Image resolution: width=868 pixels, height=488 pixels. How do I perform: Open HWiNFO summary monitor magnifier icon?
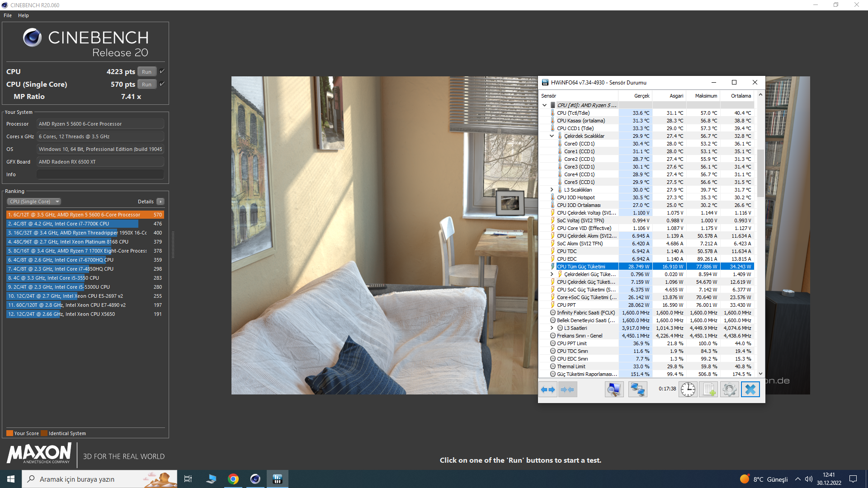[614, 389]
